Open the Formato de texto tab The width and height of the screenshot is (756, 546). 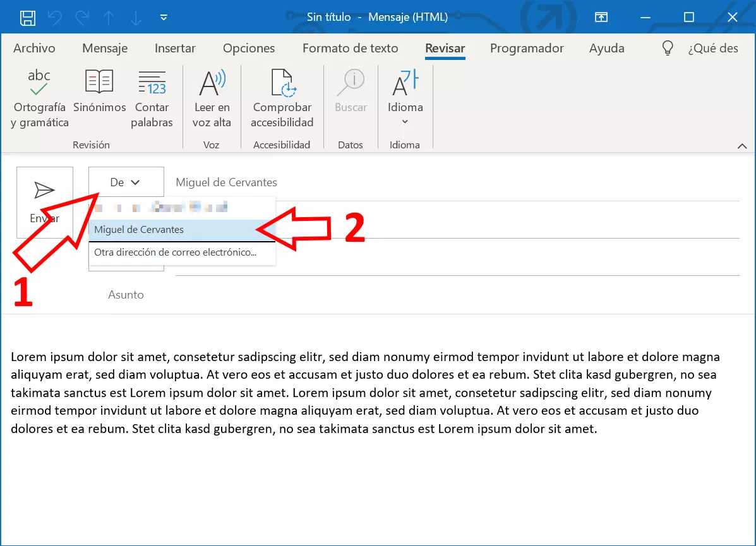pos(351,48)
